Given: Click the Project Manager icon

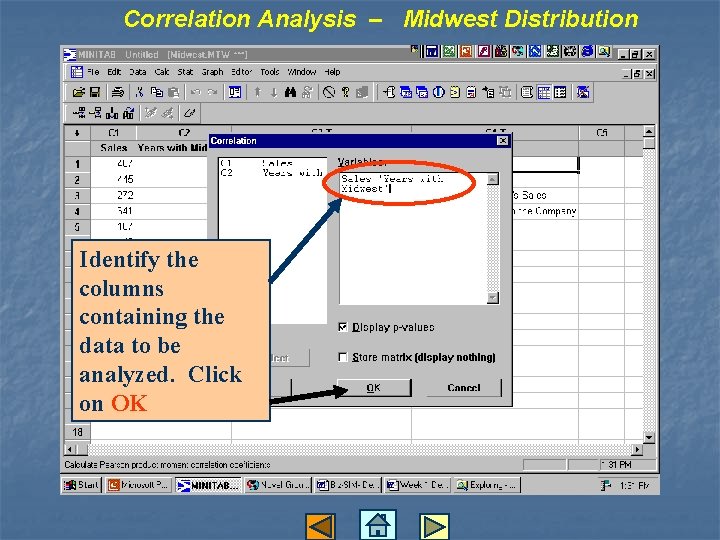Looking at the screenshot, I should coord(560,92).
